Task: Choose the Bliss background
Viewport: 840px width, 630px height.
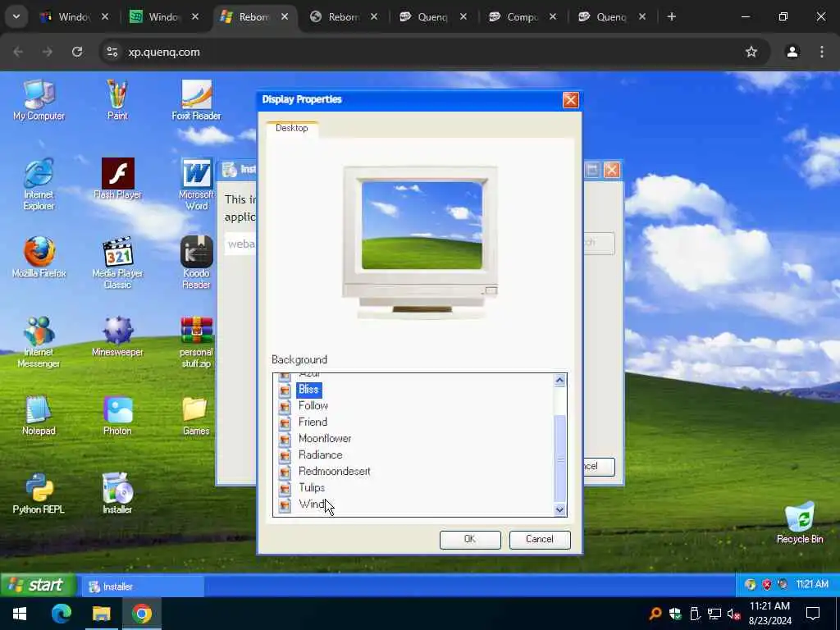Action: (x=308, y=390)
